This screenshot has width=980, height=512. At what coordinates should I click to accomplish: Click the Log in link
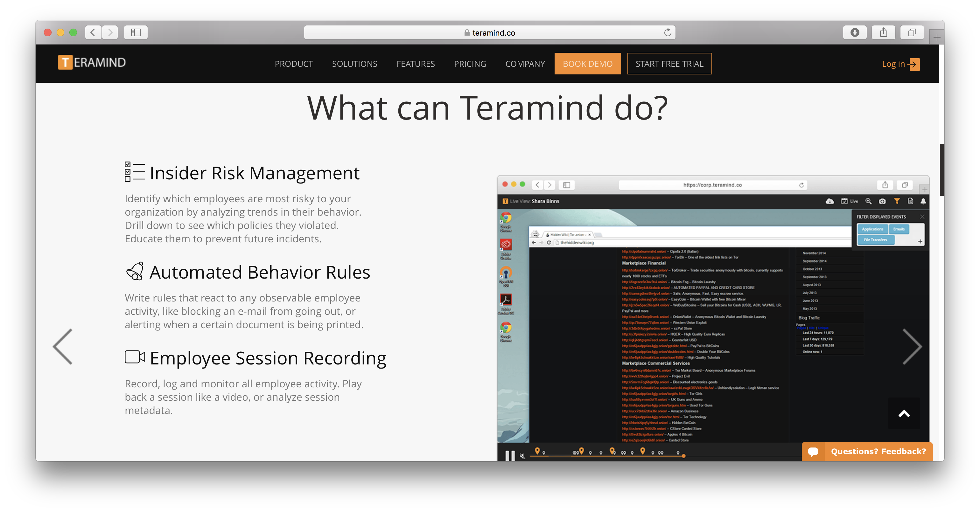click(900, 64)
